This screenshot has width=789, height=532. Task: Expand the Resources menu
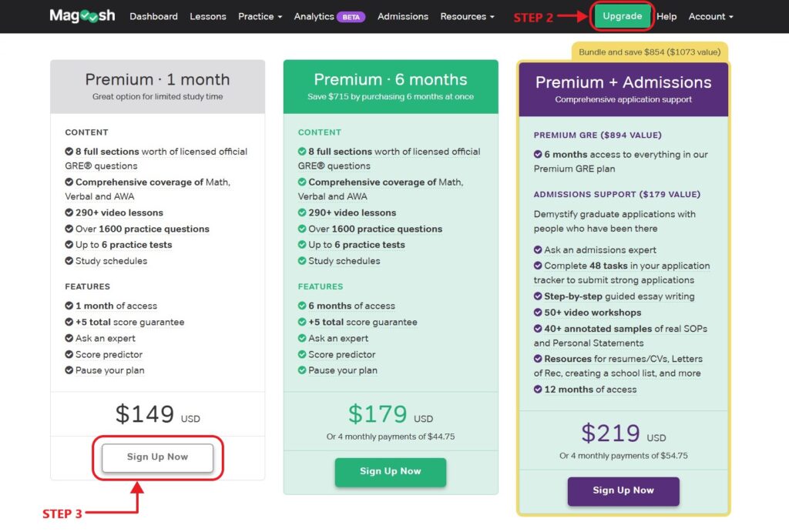tap(466, 15)
